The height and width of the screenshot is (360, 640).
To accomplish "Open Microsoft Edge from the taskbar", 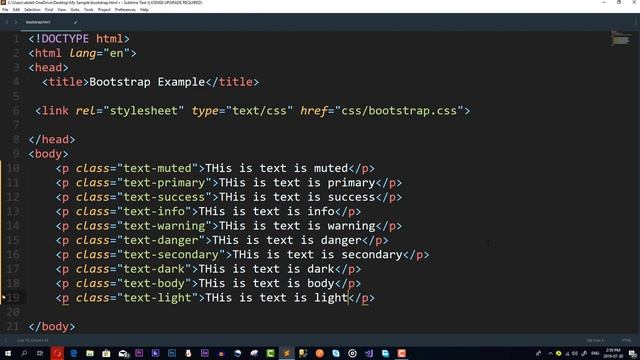I will pos(73,353).
